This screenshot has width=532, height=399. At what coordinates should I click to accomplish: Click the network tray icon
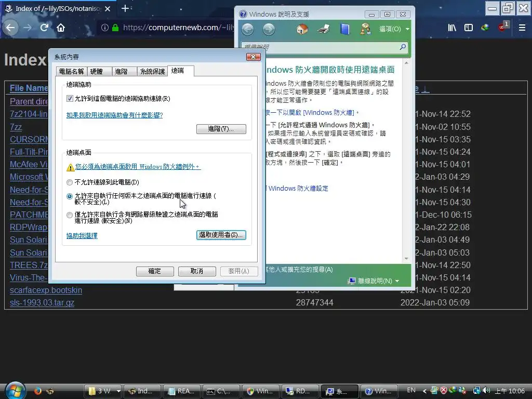[477, 391]
